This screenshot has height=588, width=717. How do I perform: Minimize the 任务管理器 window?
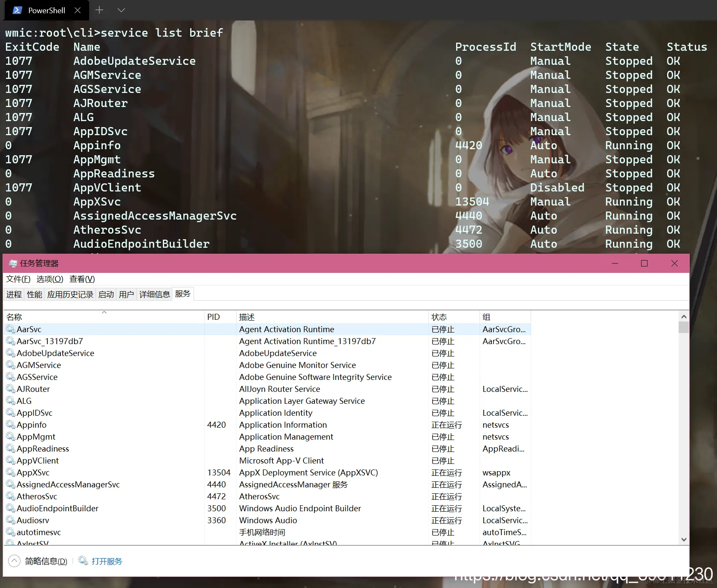[615, 264]
